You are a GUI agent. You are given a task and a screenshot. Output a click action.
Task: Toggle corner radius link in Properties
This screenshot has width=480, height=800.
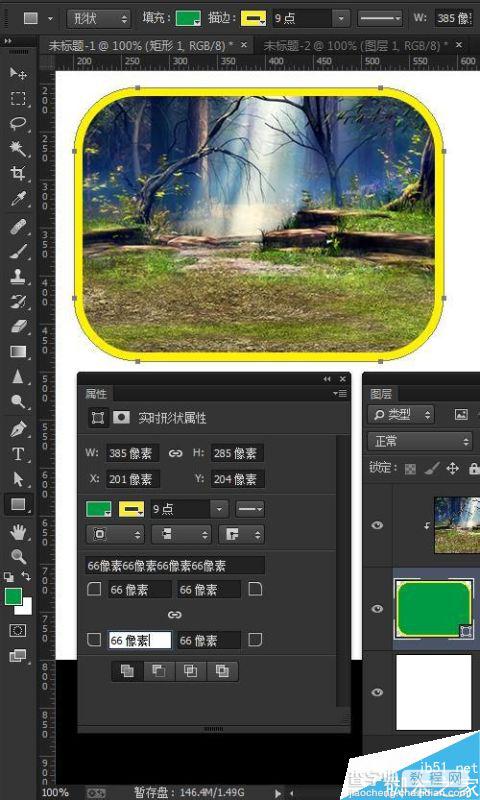coord(174,615)
